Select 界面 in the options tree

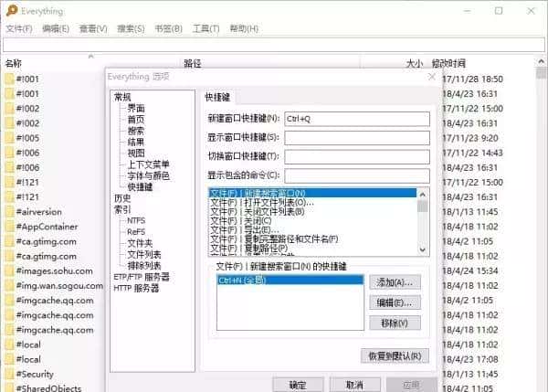pos(136,108)
